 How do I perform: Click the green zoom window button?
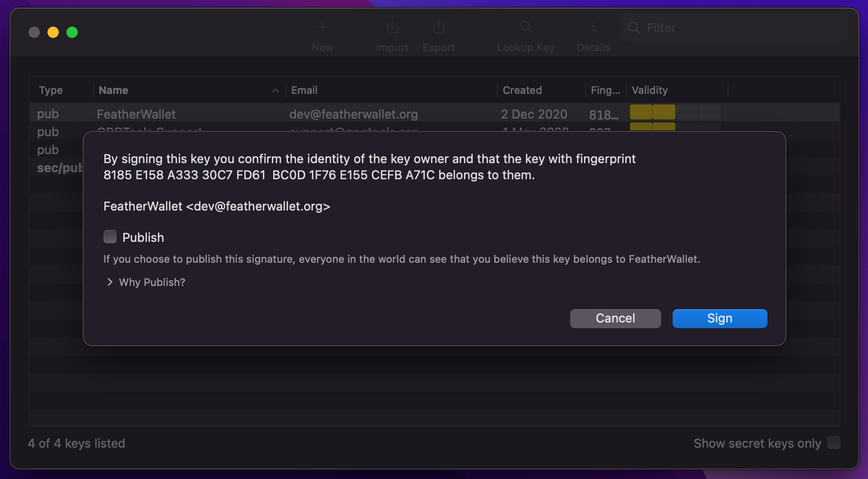point(72,32)
